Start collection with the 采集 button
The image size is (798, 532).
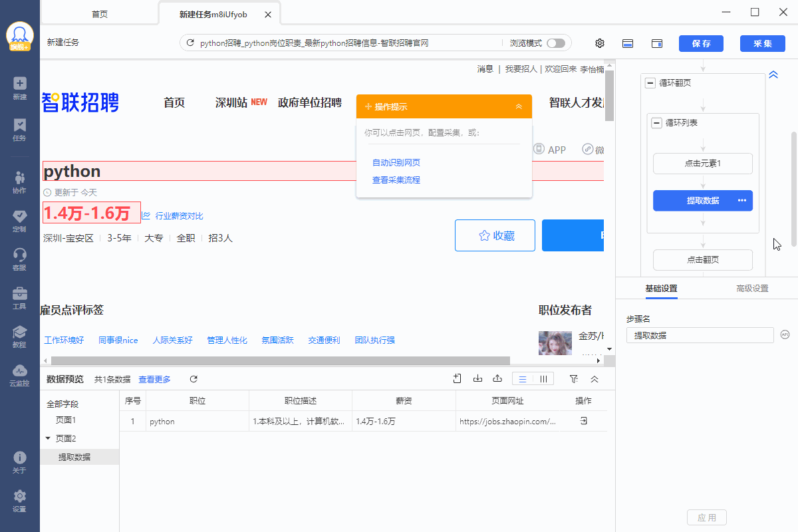point(763,43)
